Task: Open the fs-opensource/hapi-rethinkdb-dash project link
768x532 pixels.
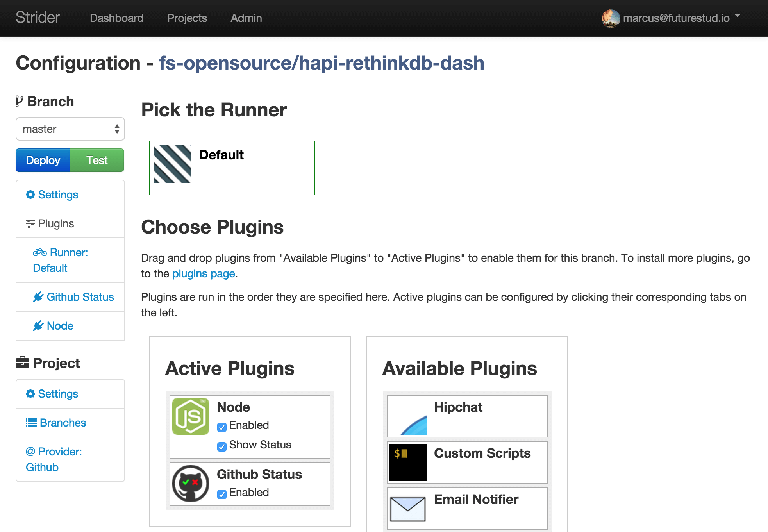Action: coord(321,63)
